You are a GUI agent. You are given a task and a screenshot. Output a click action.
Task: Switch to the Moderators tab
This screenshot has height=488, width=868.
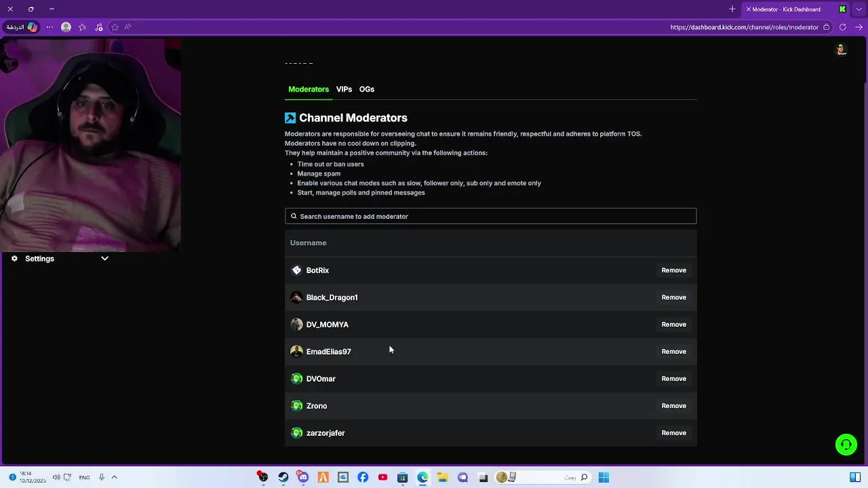click(309, 89)
